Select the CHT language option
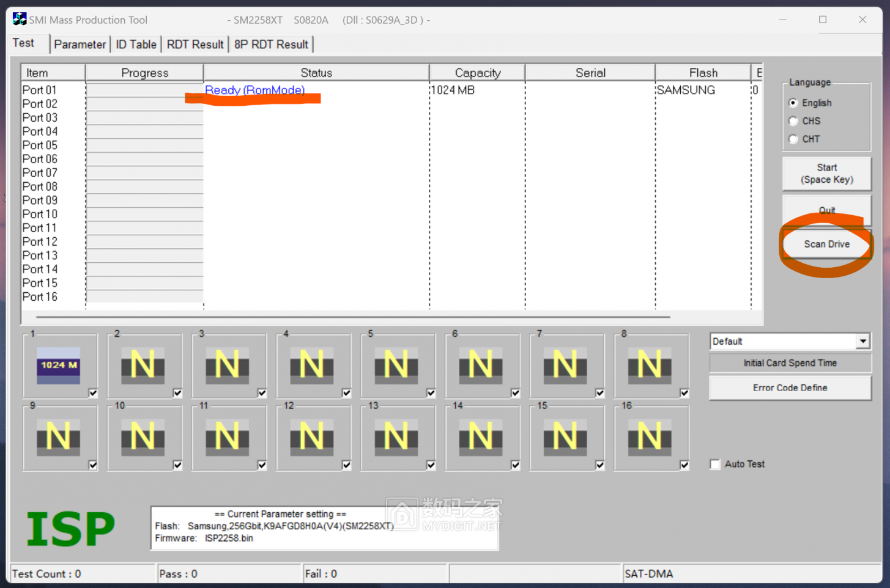 tap(793, 139)
